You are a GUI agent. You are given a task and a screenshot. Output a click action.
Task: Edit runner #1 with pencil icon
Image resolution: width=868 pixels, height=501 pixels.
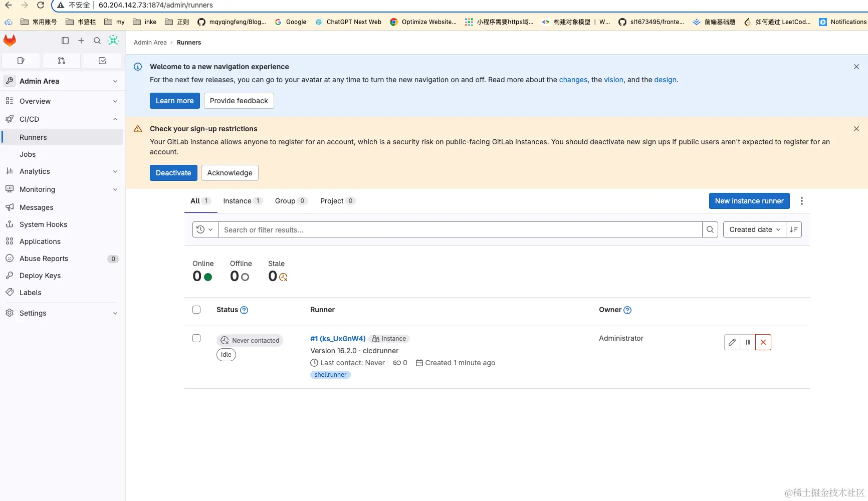[732, 342]
